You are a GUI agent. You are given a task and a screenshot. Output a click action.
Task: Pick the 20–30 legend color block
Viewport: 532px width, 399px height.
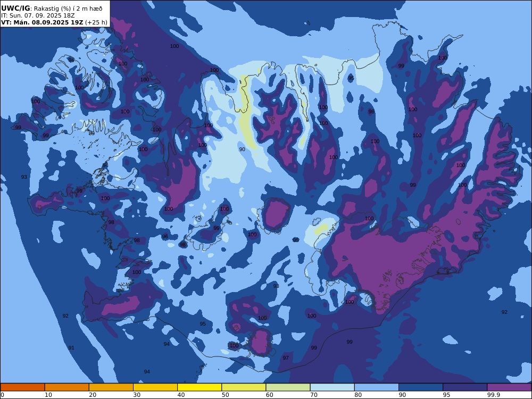[x=111, y=387]
